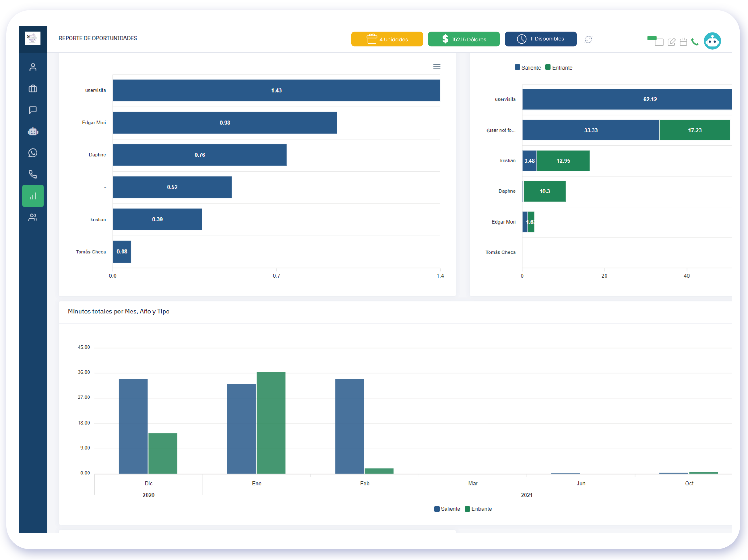Image resolution: width=748 pixels, height=560 pixels.
Task: Toggle Saliente legend in top right chart
Action: pyautogui.click(x=528, y=68)
